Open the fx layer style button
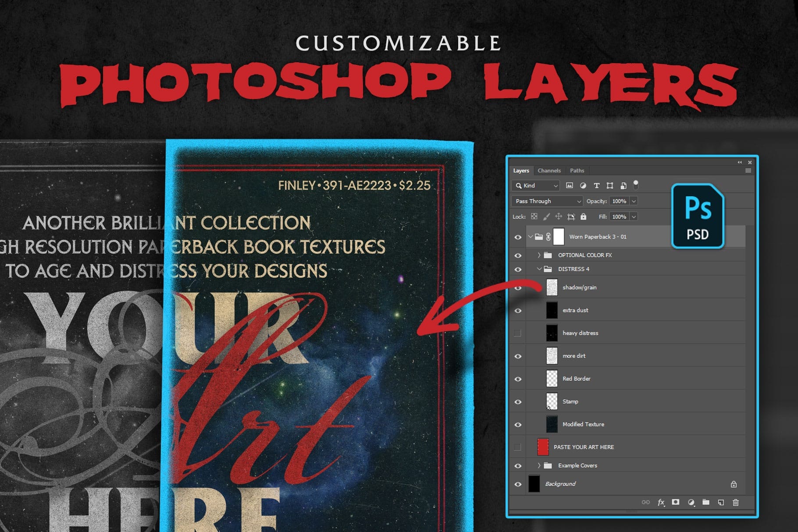Viewport: 798px width, 532px height. [x=661, y=502]
